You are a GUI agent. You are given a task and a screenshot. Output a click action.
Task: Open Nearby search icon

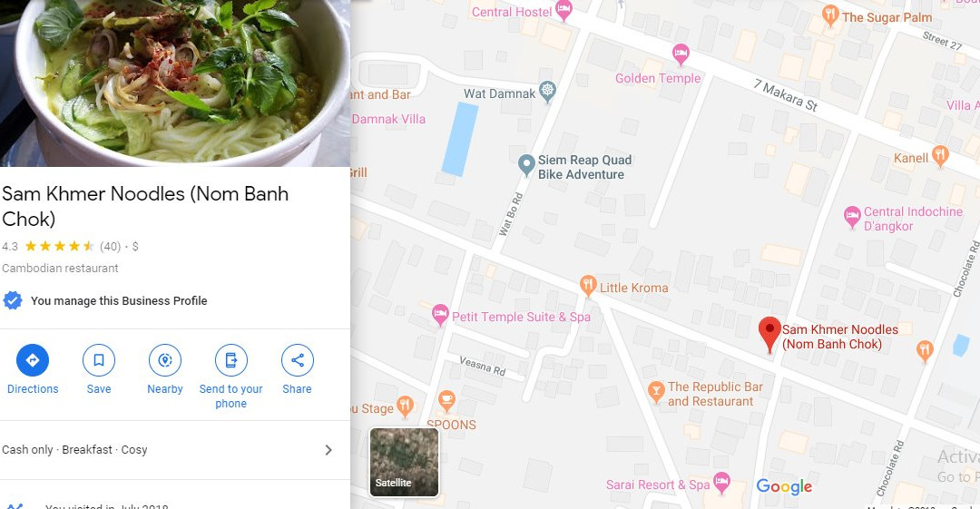coord(165,360)
